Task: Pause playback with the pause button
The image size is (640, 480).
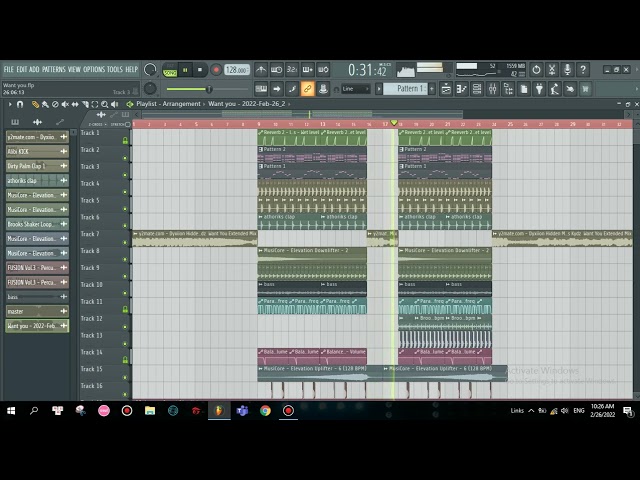Action: (x=185, y=70)
